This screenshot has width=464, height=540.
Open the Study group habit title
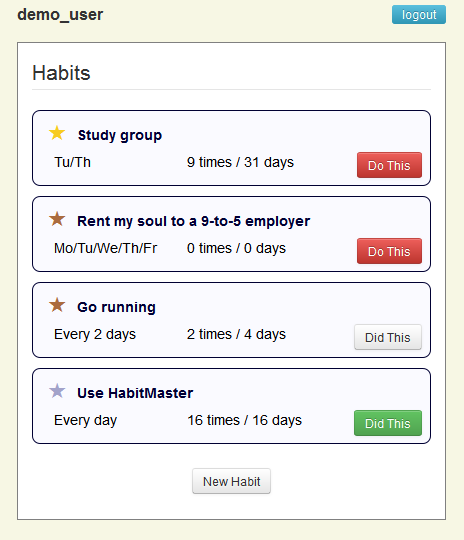tap(120, 135)
